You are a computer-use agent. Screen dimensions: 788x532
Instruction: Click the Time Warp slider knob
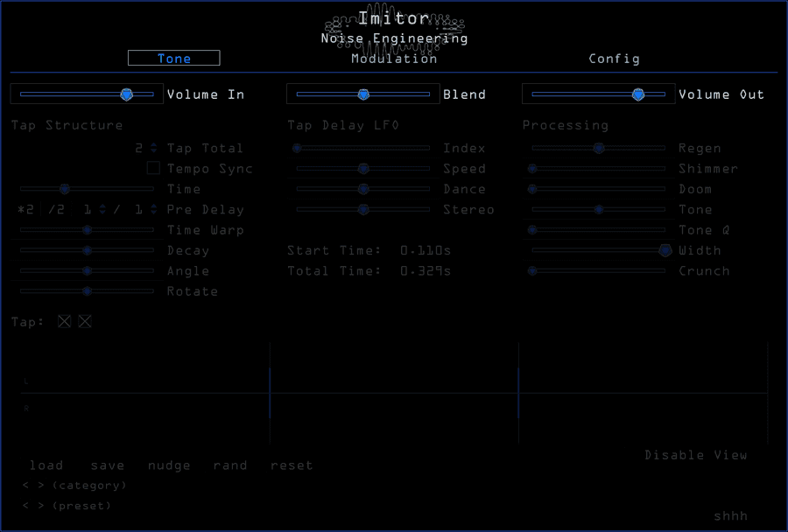point(87,229)
